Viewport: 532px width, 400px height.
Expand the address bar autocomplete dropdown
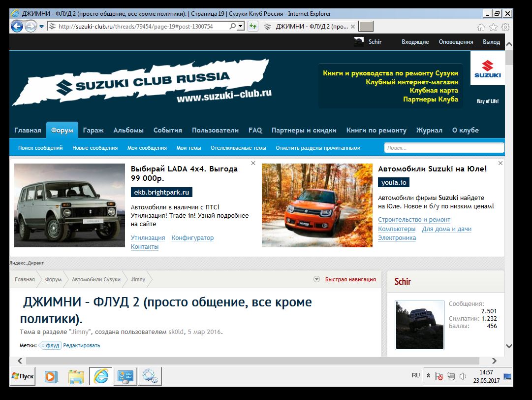click(x=241, y=26)
